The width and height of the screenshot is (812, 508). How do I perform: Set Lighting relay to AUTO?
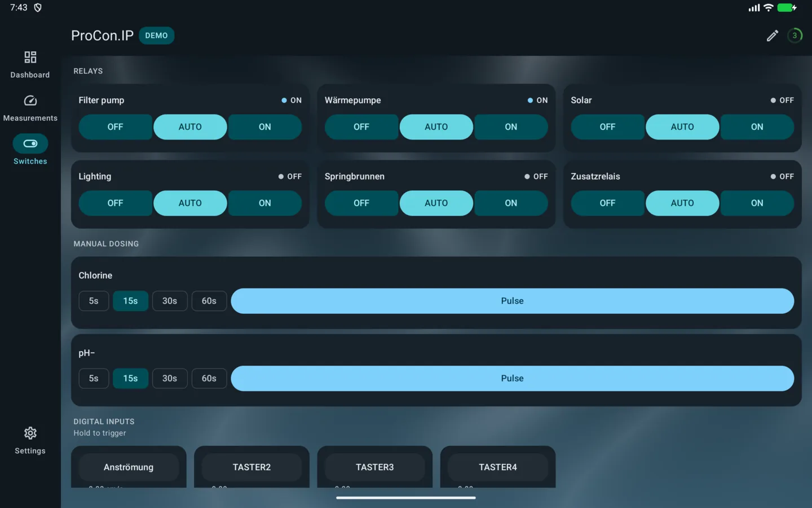[190, 203]
